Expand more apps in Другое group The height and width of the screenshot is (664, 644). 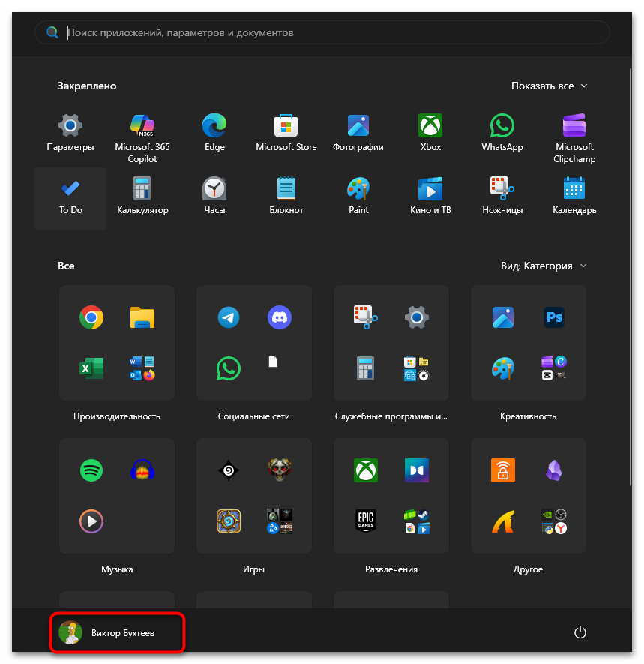click(x=554, y=521)
